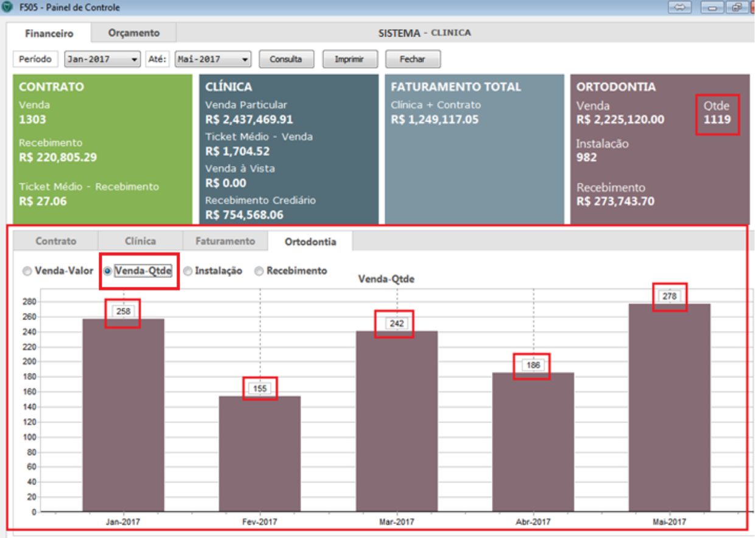Click the SISTEMA - CLINICA header text

coord(425,33)
